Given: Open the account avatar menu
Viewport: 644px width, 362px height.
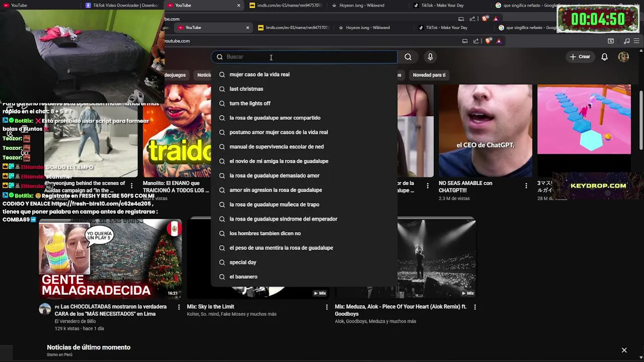Looking at the screenshot, I should [623, 57].
